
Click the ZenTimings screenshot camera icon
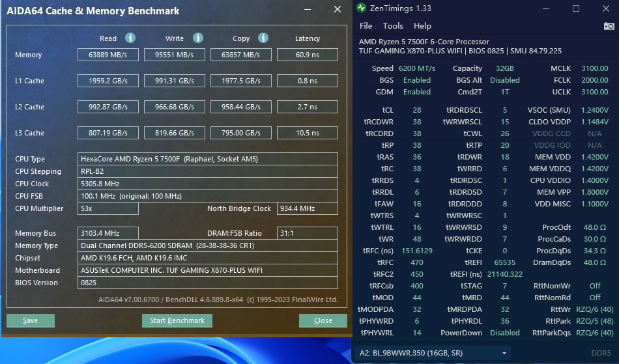click(609, 26)
